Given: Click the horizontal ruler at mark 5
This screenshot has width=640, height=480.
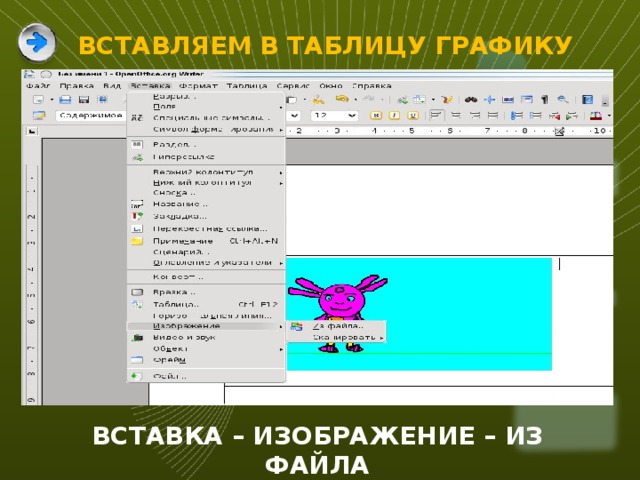Looking at the screenshot, I should tap(411, 131).
